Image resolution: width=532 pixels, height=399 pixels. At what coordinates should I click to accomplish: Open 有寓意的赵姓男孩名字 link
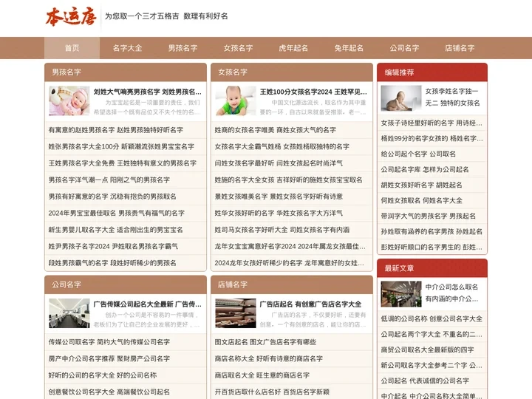pos(116,130)
